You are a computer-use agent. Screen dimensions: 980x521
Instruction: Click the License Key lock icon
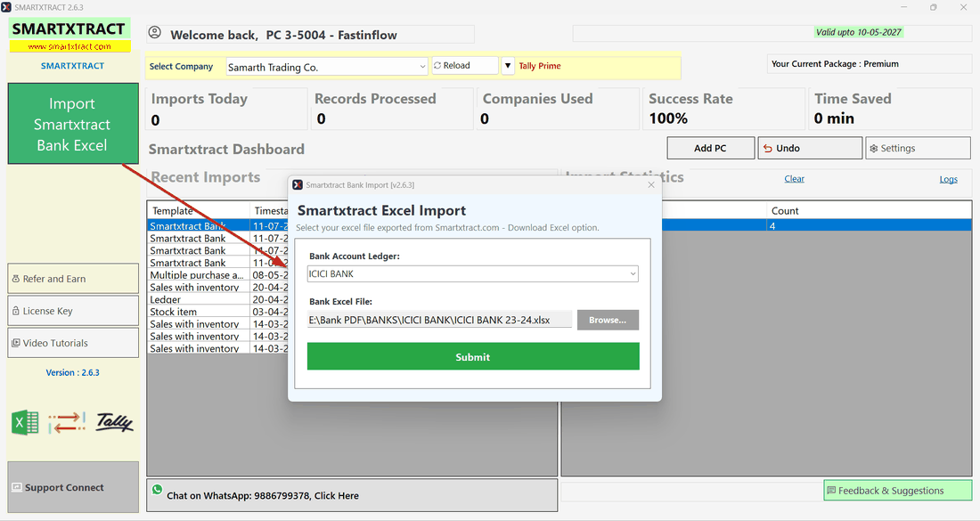(x=16, y=311)
